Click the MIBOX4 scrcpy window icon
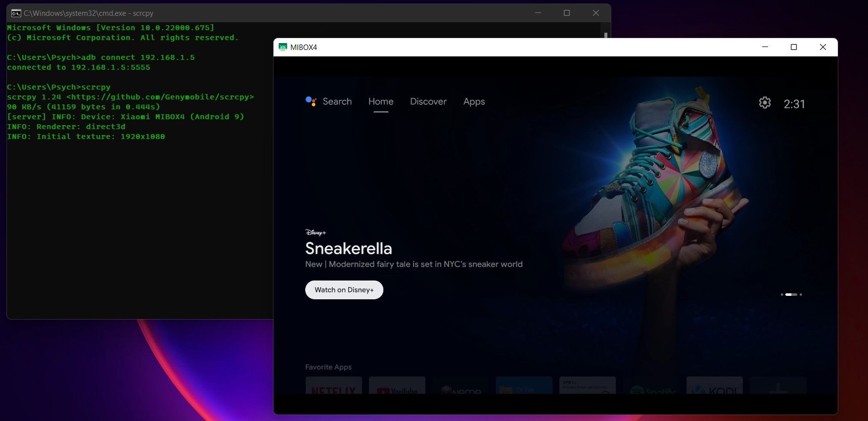The image size is (868, 421). [283, 47]
